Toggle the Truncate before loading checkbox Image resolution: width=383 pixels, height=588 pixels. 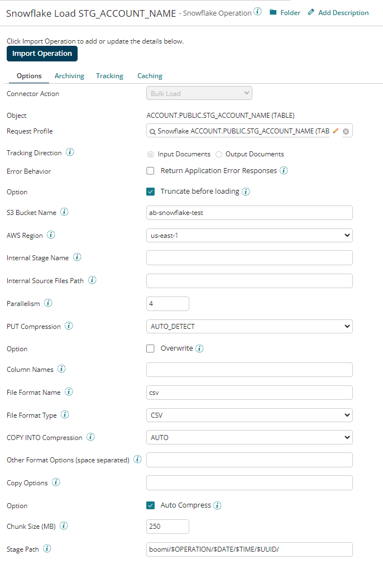(x=150, y=192)
